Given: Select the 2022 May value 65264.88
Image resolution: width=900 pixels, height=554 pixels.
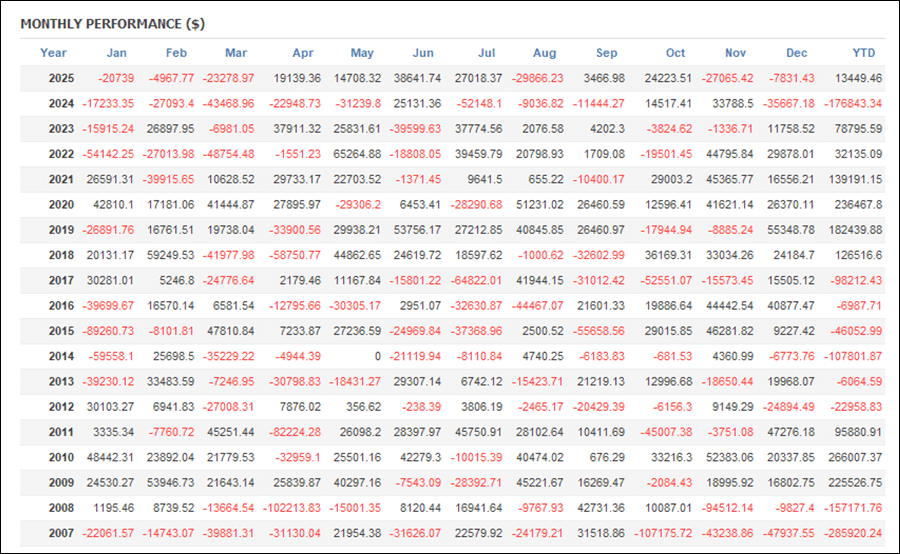Looking at the screenshot, I should coord(355,154).
